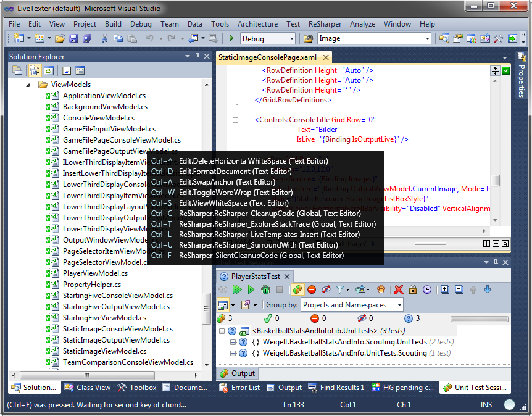
Task: Click the code editor vertical scrollbar thumb
Action: tap(496, 180)
